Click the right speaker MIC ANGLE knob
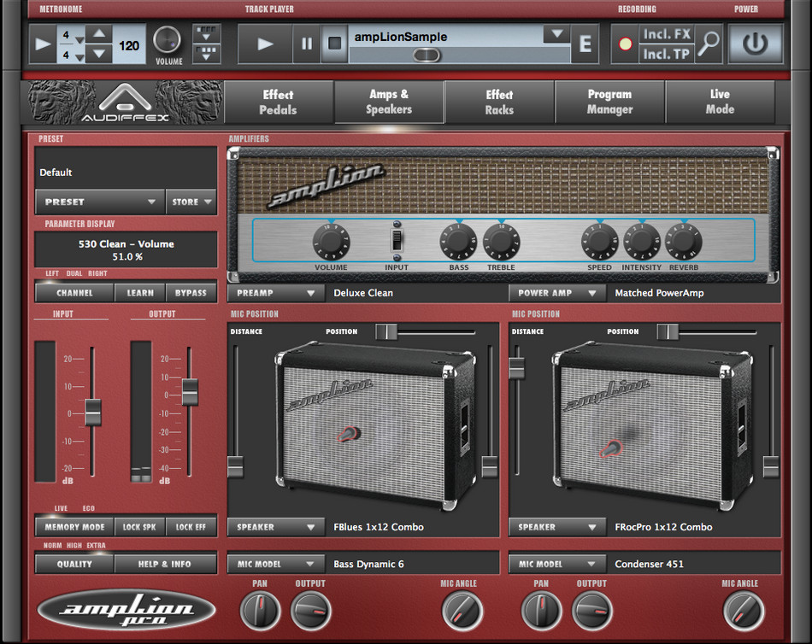Image resolution: width=812 pixels, height=644 pixels. [743, 611]
